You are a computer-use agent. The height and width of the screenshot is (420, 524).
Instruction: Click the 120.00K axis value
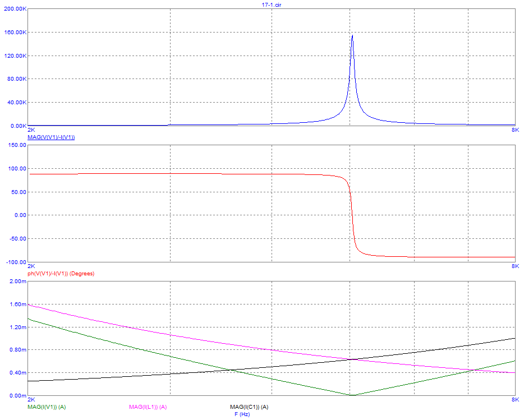[15, 56]
